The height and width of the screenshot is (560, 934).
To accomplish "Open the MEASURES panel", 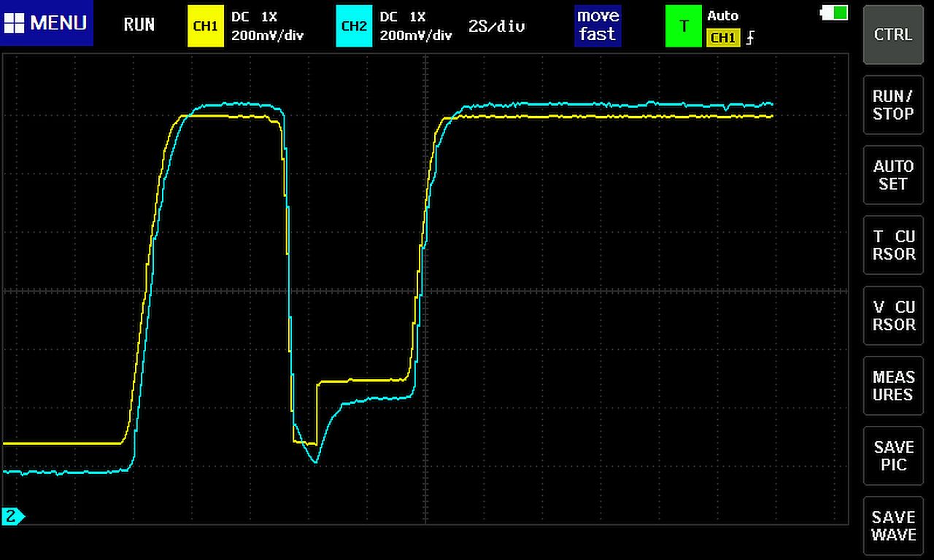I will point(893,386).
